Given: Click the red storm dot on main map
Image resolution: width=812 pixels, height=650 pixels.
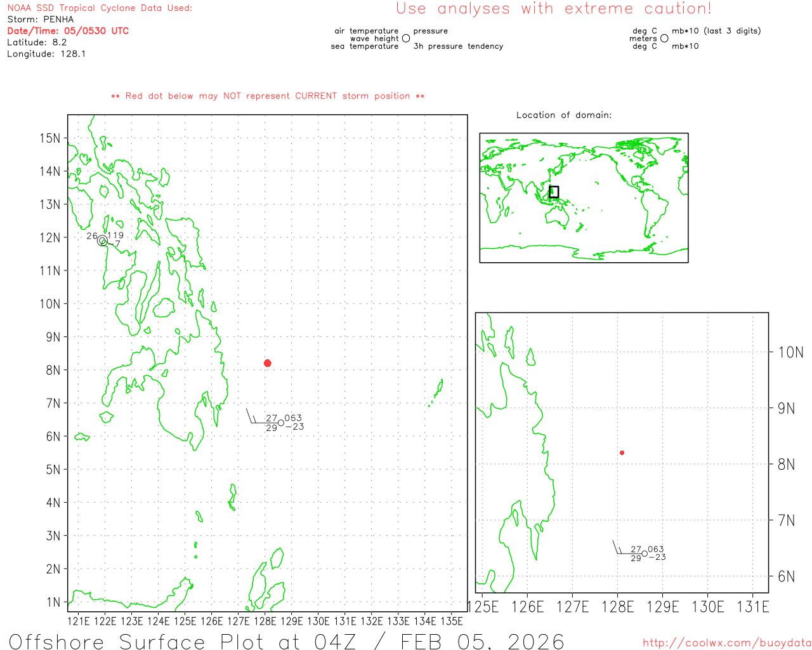Looking at the screenshot, I should coord(267,363).
